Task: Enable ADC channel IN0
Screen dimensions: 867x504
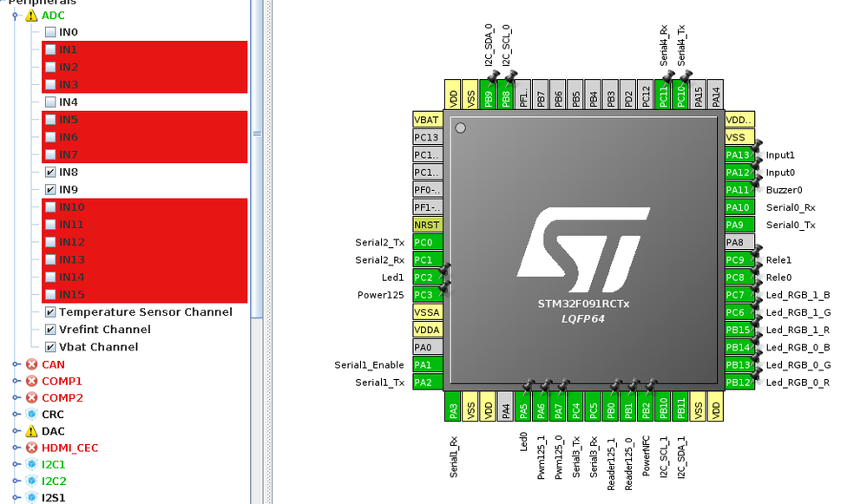Action: (x=50, y=32)
